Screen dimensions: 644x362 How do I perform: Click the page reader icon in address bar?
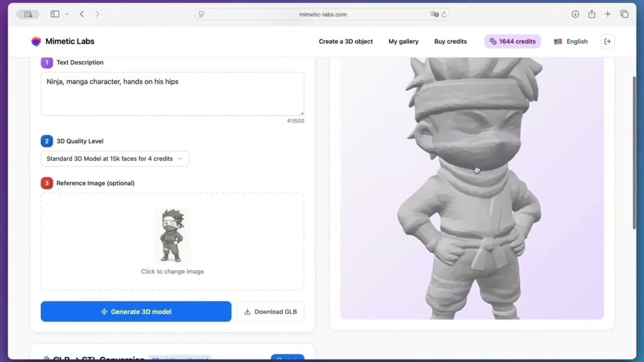point(201,14)
